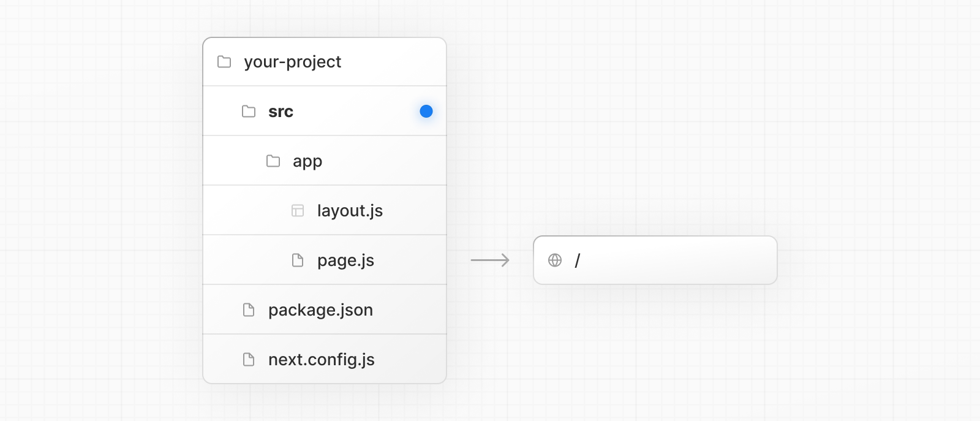Click the src folder icon
Image resolution: width=980 pixels, height=421 pixels.
click(249, 112)
